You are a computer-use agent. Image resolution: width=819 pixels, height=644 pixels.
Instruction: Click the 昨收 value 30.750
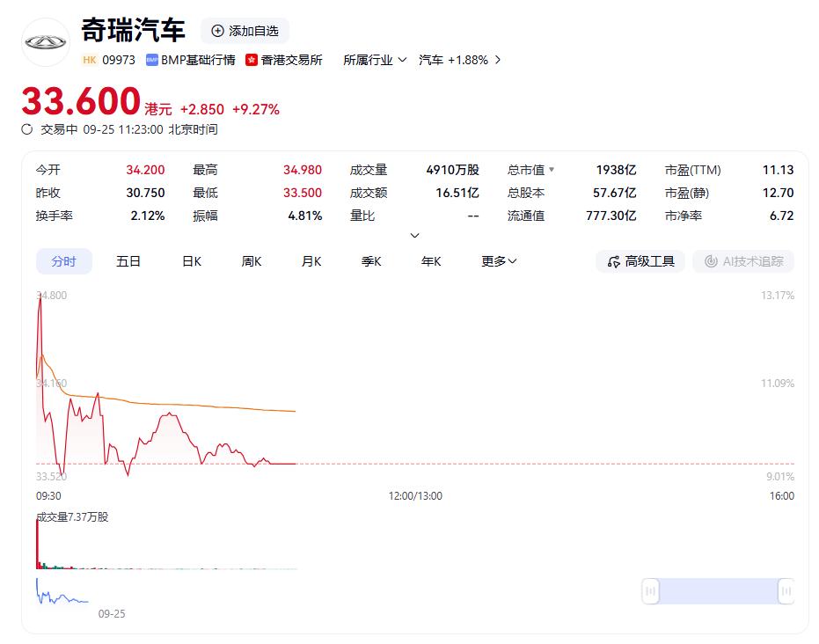coord(145,193)
